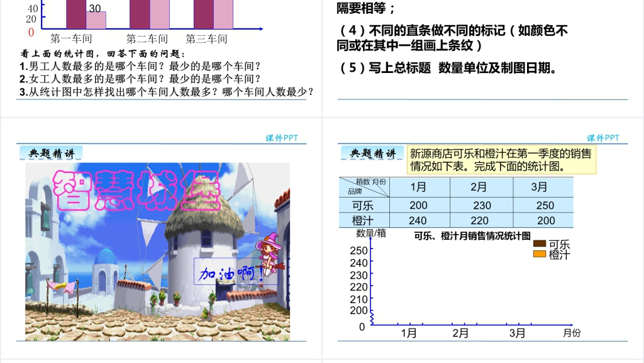Click the text 隔要相等；
This screenshot has width=644, height=363.
(x=365, y=8)
